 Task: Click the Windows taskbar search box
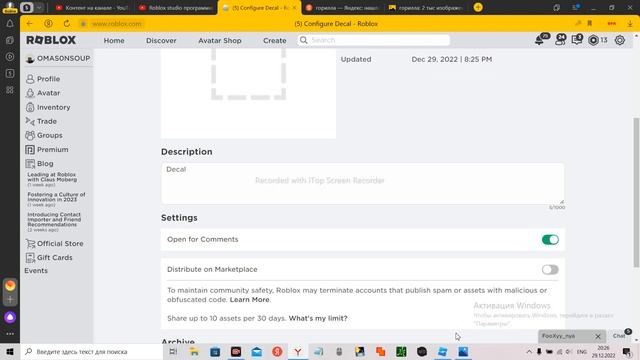point(92,351)
